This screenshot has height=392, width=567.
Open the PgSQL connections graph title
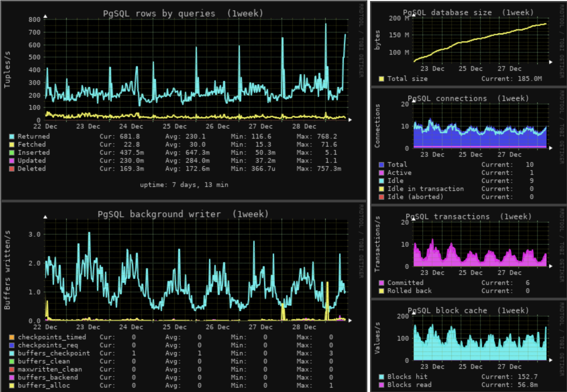(468, 98)
